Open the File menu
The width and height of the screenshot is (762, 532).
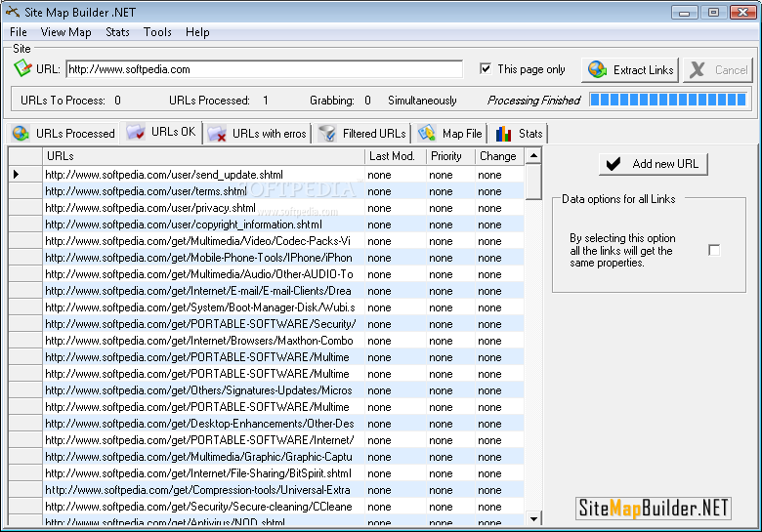point(19,32)
